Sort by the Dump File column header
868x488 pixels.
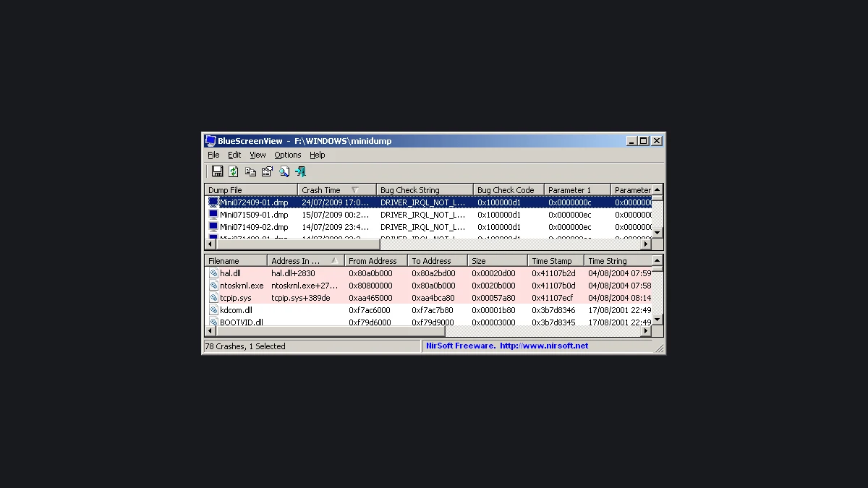click(x=251, y=190)
